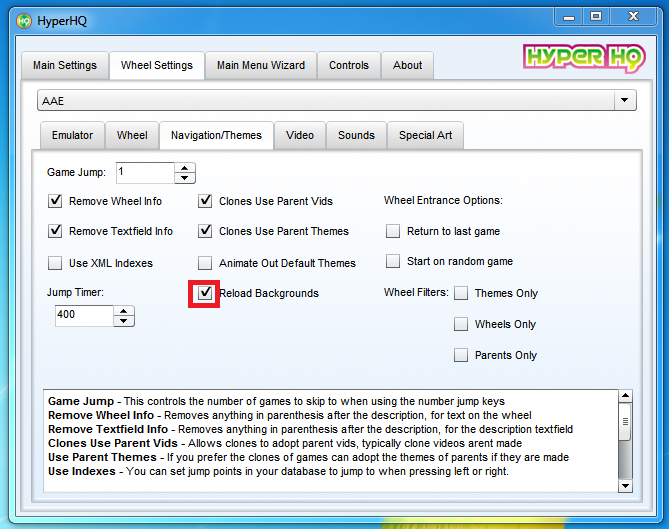Close the HyperHQ window

634,17
